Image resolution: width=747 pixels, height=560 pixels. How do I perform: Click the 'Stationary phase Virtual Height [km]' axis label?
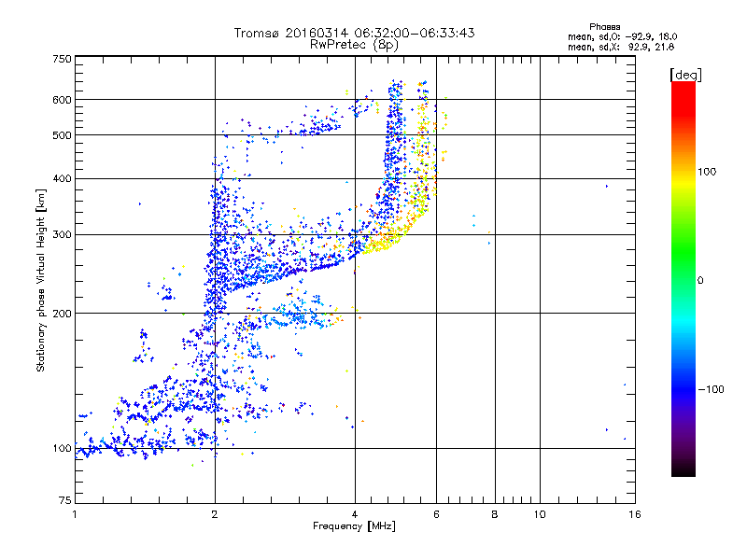(x=40, y=280)
